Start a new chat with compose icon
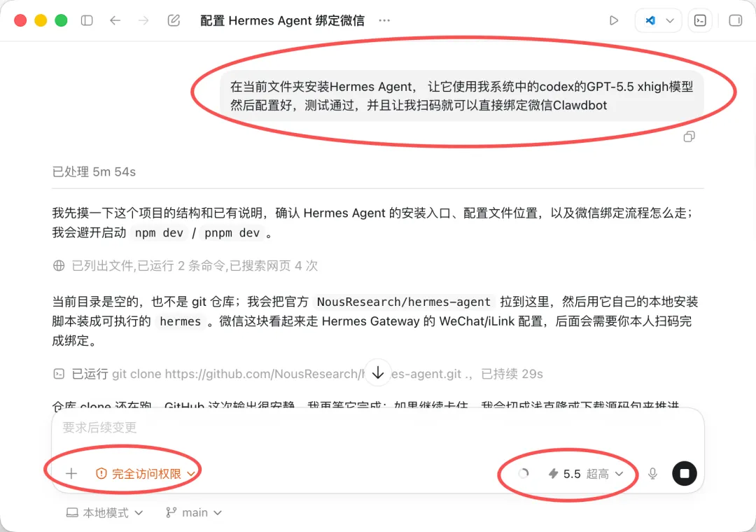The width and height of the screenshot is (756, 532). (174, 20)
